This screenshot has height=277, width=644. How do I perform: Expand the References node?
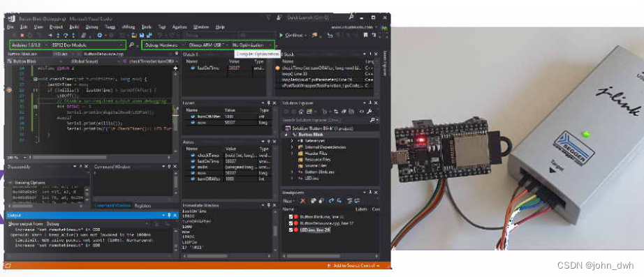[x=292, y=141]
